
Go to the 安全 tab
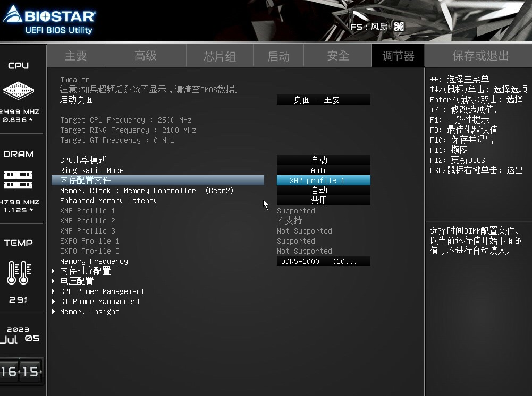[x=337, y=56]
